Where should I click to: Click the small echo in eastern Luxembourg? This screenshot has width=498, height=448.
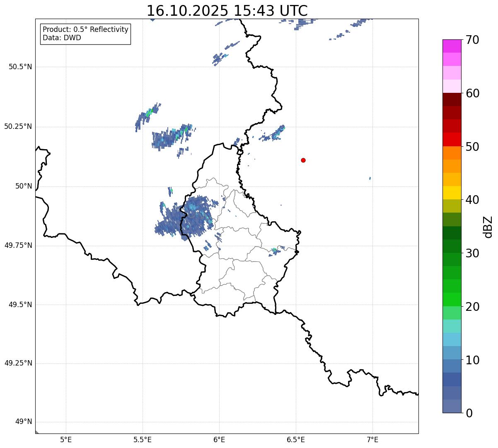276,251
